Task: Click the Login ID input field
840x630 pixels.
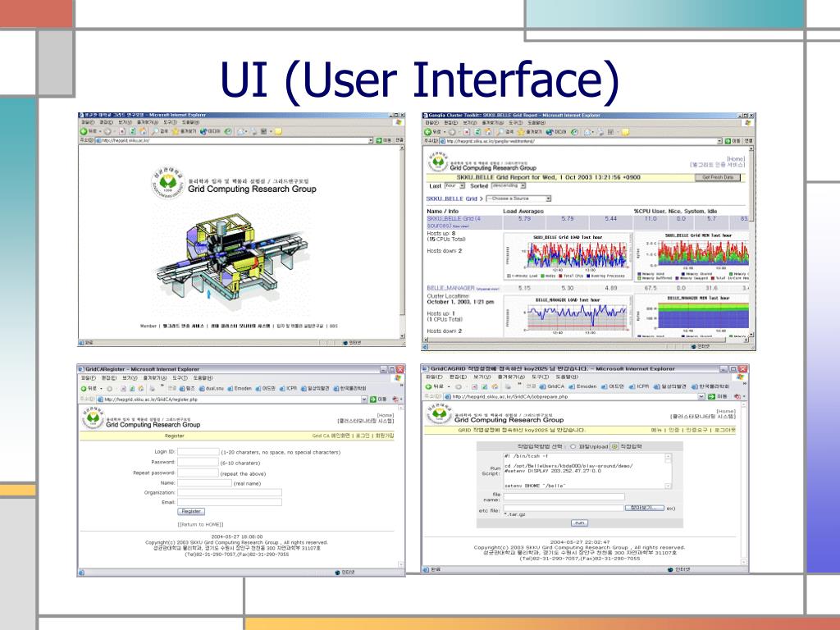Action: pyautogui.click(x=199, y=452)
